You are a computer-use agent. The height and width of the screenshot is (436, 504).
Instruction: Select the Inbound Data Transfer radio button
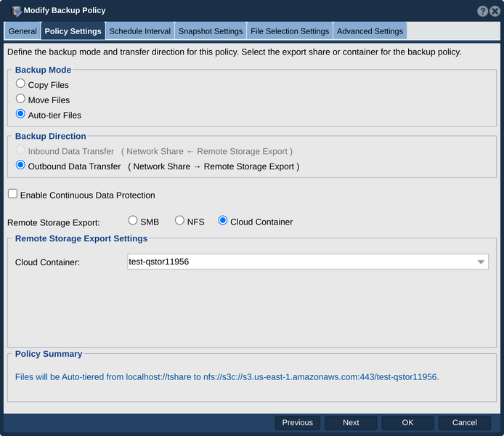click(20, 150)
